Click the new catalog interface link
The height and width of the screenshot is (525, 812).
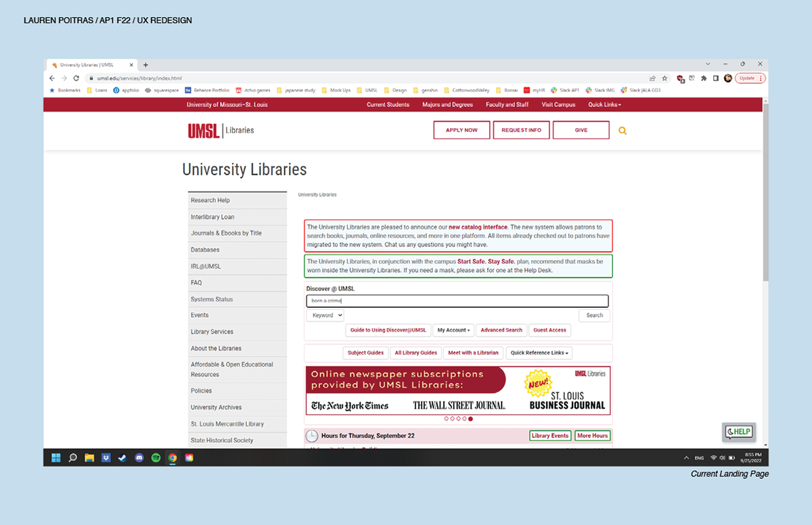tap(478, 227)
